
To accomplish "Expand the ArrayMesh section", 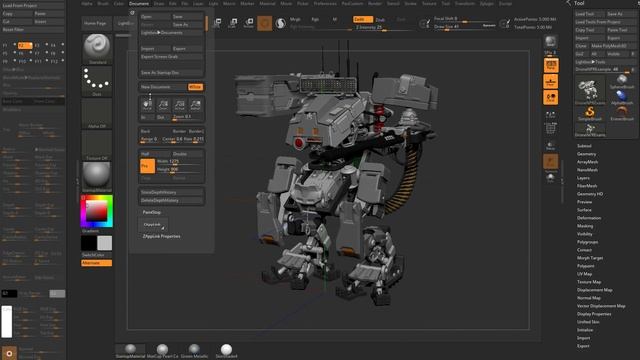I will [x=587, y=162].
